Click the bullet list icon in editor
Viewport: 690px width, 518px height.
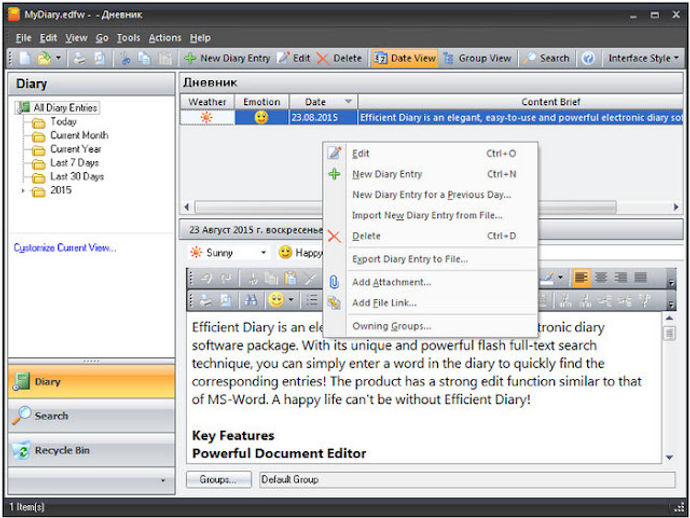312,301
